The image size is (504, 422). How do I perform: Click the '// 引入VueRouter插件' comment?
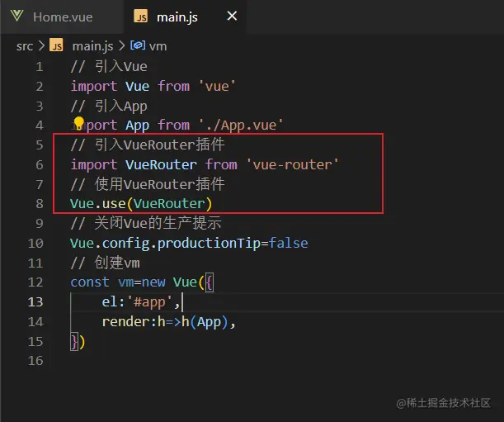(148, 145)
